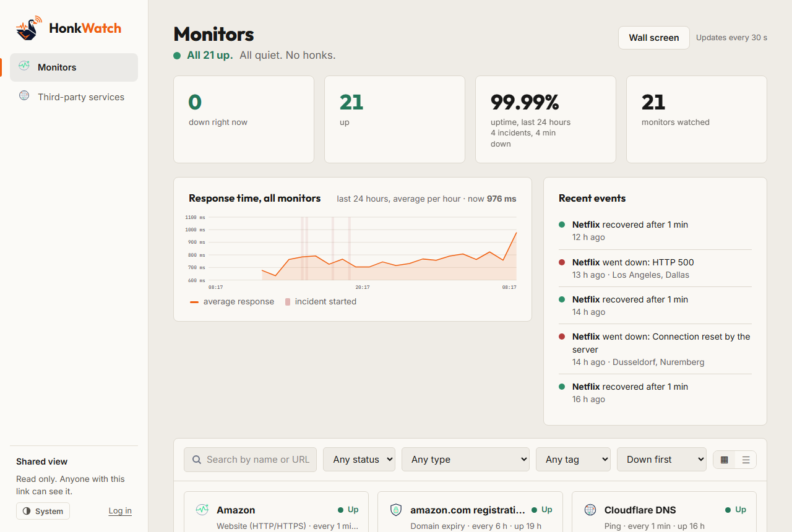This screenshot has width=792, height=532.
Task: Click the 0 down right now stat
Action: (244, 119)
